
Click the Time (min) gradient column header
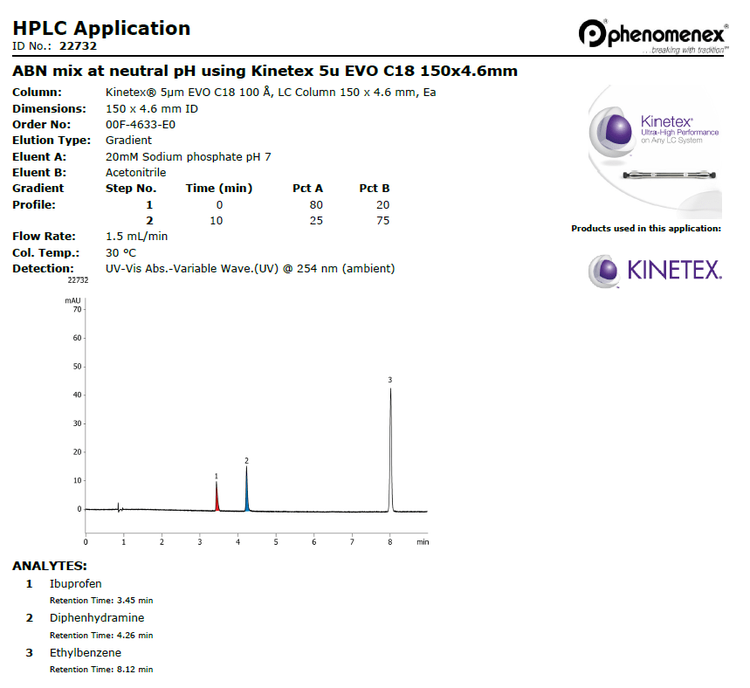[x=219, y=189]
